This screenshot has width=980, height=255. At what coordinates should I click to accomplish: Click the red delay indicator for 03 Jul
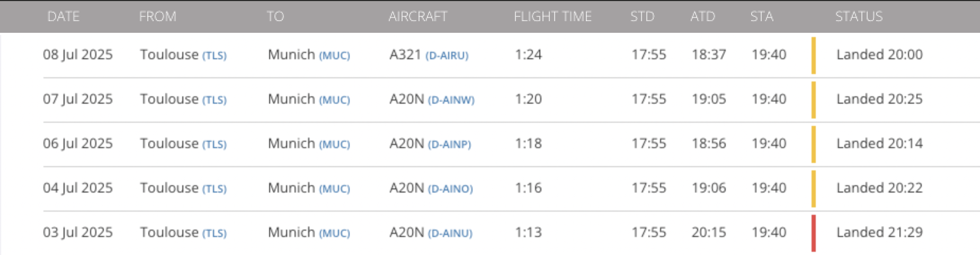coord(813,233)
